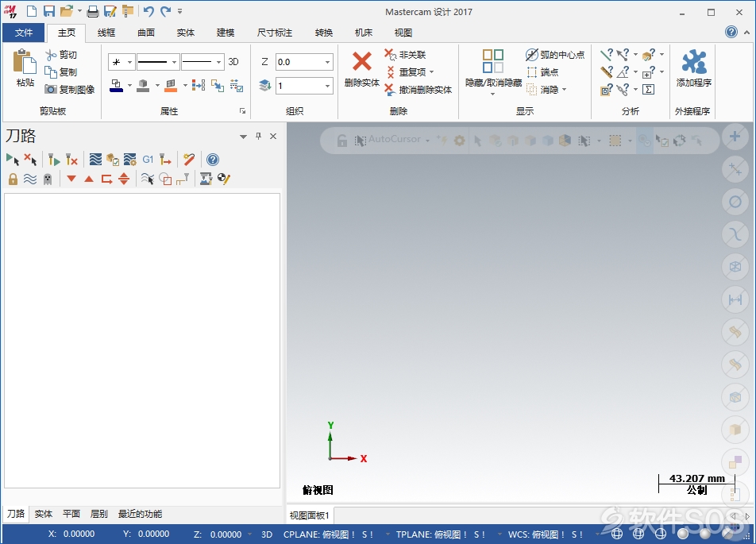Toggle 3D mode in the status bar
The width and height of the screenshot is (756, 544).
267,534
